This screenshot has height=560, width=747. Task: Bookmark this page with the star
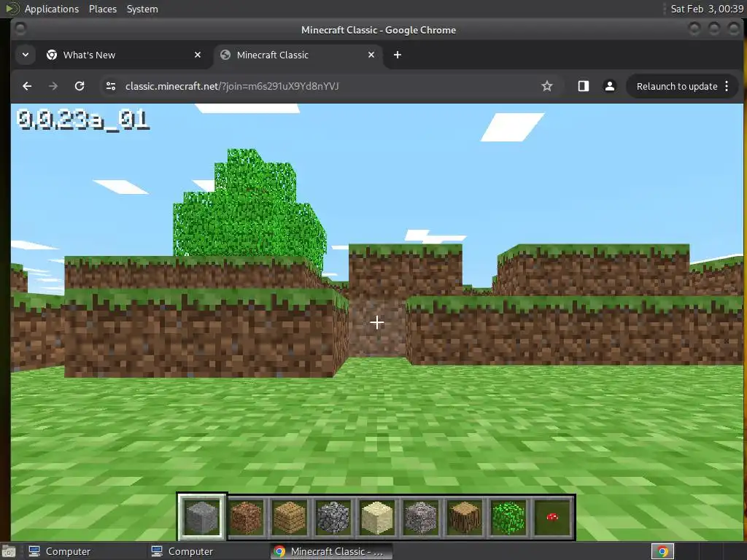547,86
